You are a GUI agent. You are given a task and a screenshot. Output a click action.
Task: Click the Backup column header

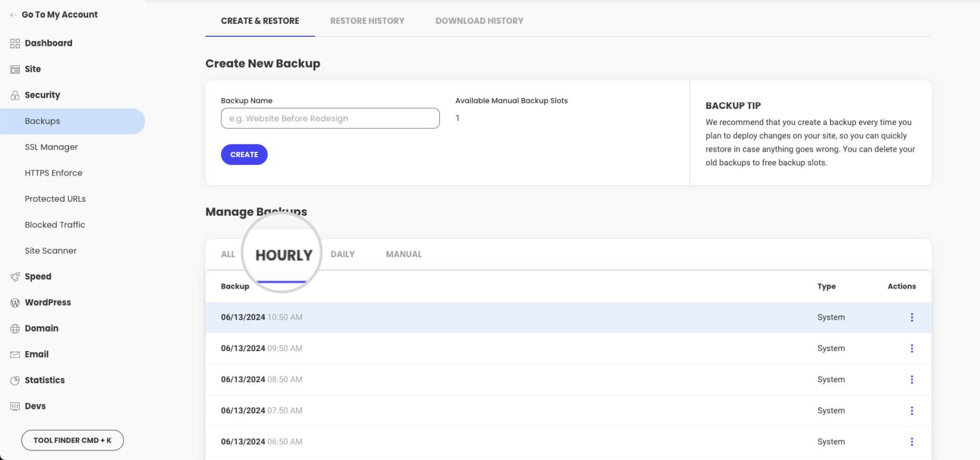point(235,286)
